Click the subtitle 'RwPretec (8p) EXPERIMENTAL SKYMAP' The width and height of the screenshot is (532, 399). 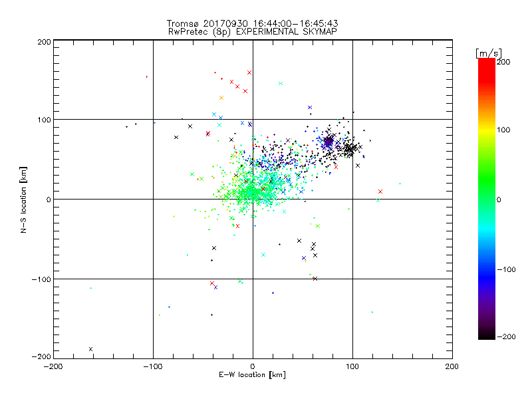[x=253, y=32]
